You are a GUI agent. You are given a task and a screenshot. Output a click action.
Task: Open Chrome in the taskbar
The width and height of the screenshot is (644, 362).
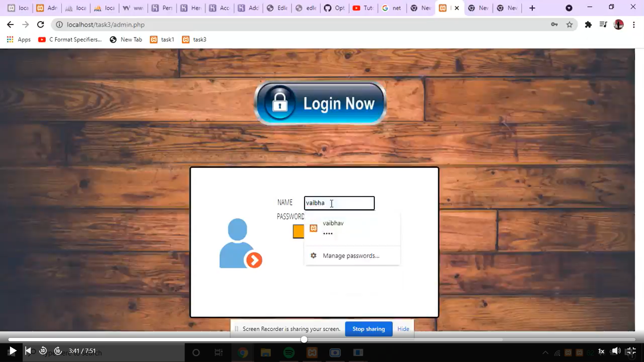click(243, 353)
